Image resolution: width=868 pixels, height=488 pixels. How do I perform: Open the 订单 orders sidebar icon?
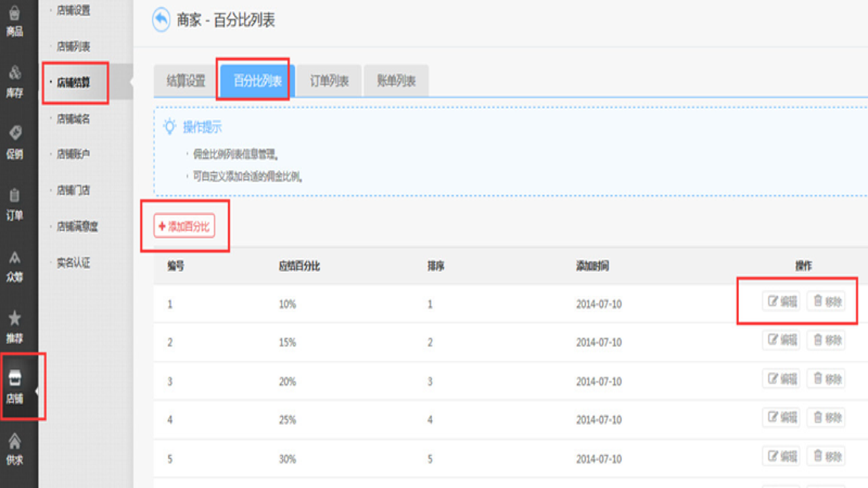(15, 204)
